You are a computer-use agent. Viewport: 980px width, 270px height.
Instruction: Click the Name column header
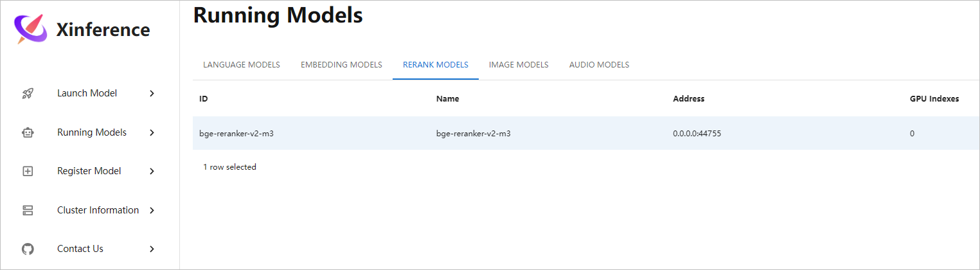coord(447,99)
